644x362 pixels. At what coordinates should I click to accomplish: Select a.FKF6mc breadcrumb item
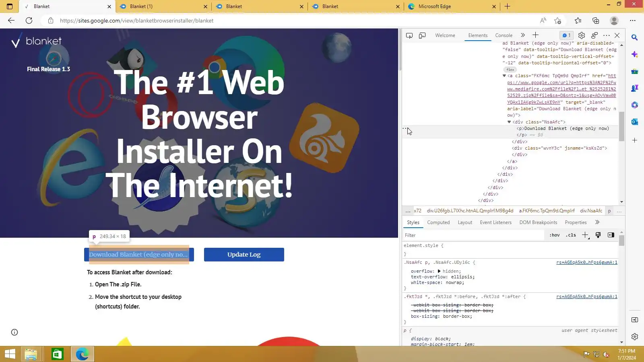pyautogui.click(x=547, y=211)
